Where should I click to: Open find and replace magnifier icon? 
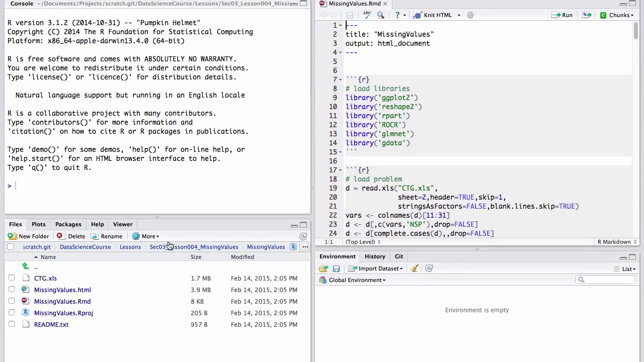[381, 15]
